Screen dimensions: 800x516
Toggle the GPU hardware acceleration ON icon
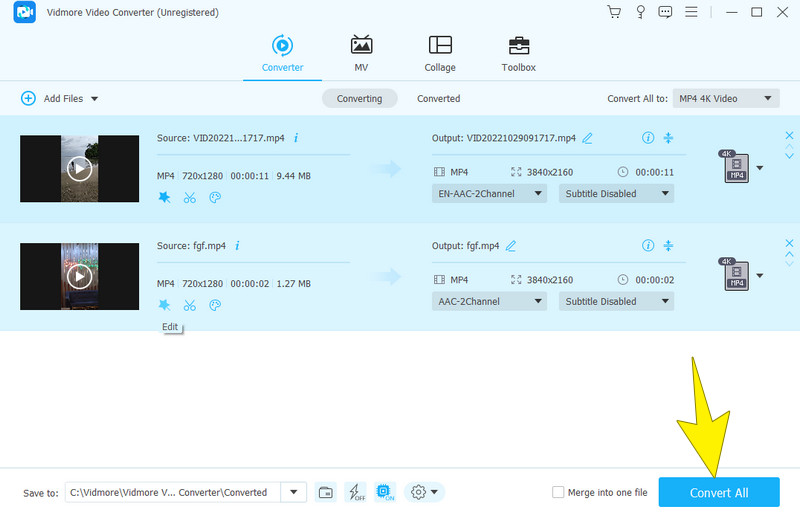coord(385,492)
